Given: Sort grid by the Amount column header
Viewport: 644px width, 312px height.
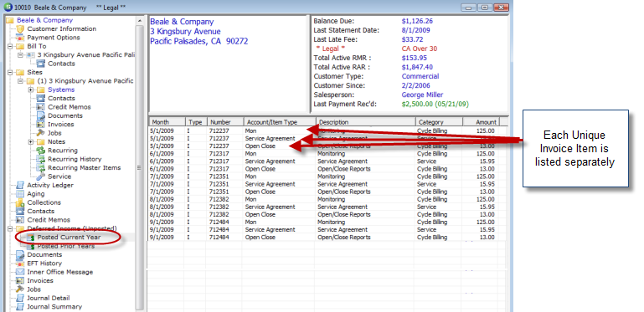Looking at the screenshot, I should click(481, 122).
